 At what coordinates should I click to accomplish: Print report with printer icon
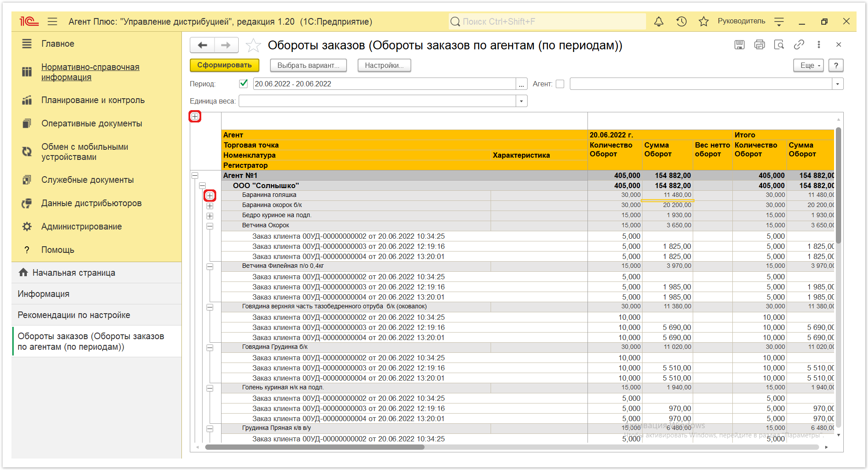759,44
